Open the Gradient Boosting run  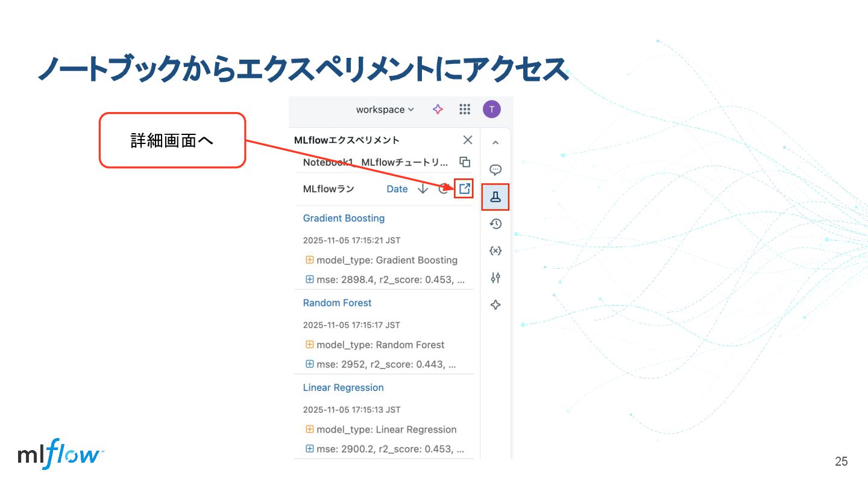(x=344, y=218)
